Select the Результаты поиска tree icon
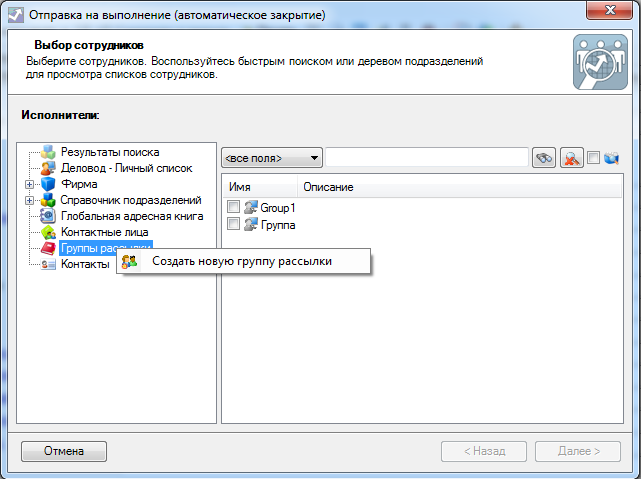 [x=48, y=152]
